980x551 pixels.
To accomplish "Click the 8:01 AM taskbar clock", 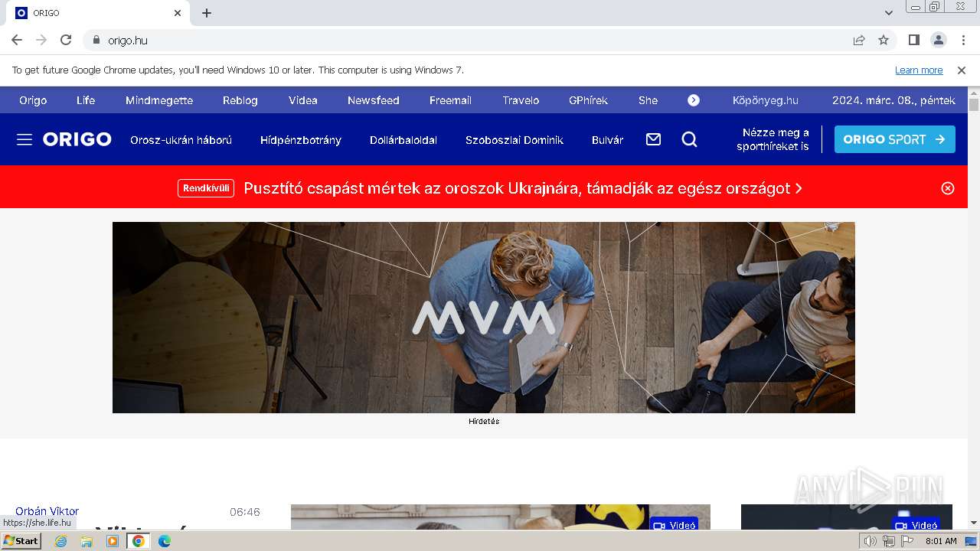I will coord(941,541).
